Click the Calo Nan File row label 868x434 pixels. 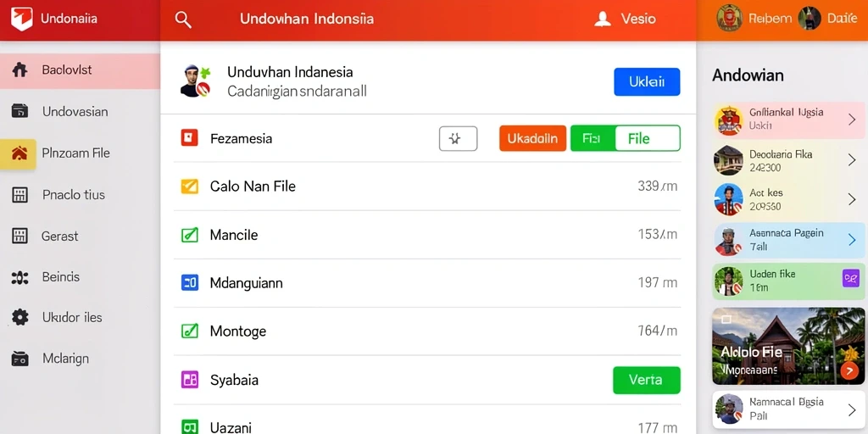(253, 186)
